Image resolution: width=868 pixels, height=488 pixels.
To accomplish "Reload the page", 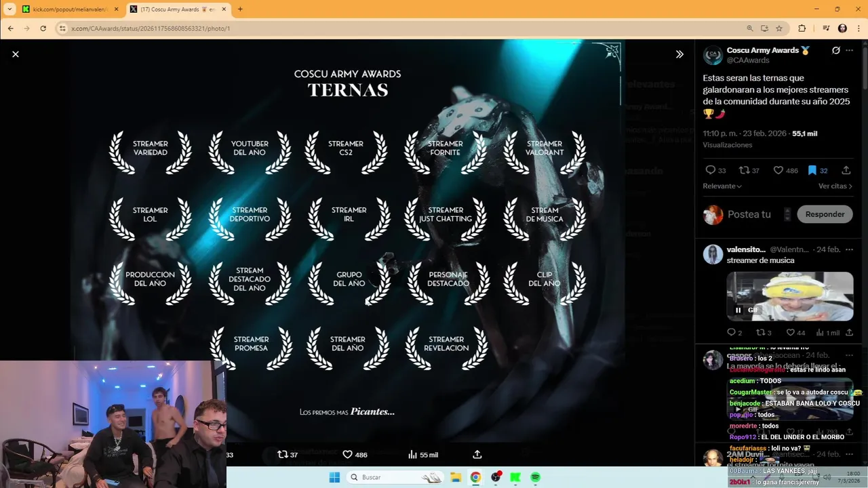I will (x=43, y=28).
